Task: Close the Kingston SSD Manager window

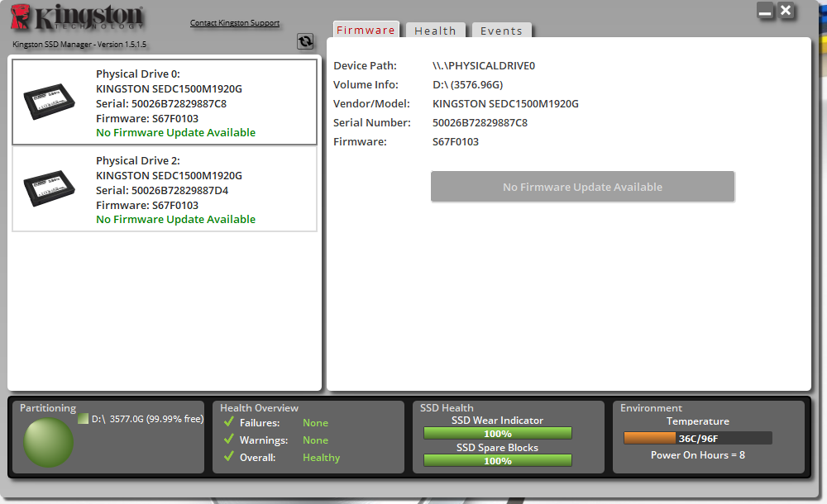Action: (x=786, y=10)
